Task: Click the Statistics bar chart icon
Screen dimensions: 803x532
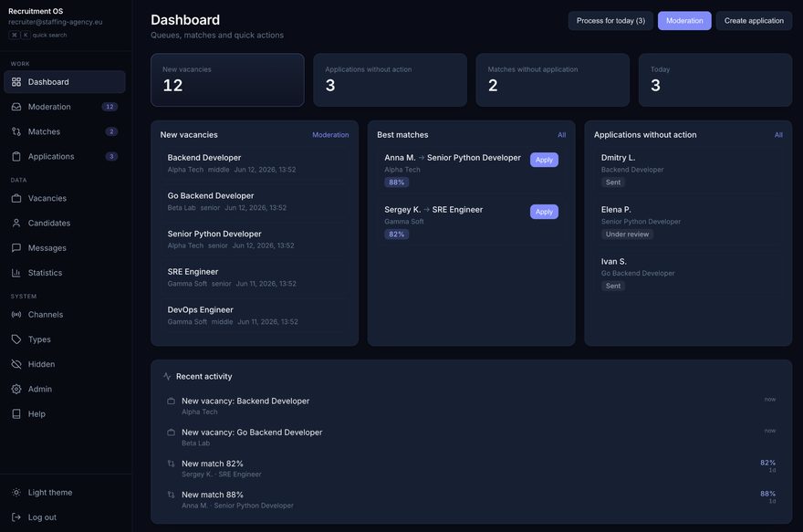Action: (16, 273)
